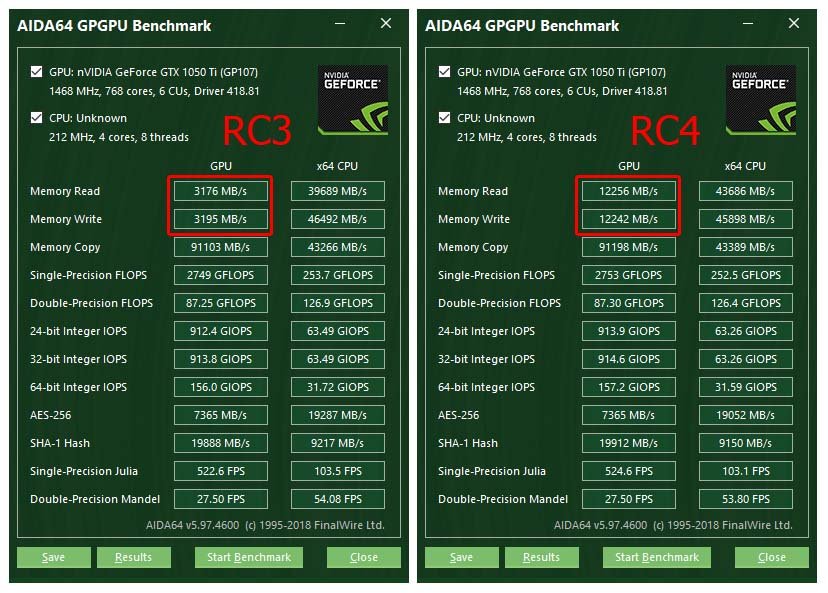
Task: Click CPU Memory Copy 43266 MB/s value
Action: (x=338, y=247)
